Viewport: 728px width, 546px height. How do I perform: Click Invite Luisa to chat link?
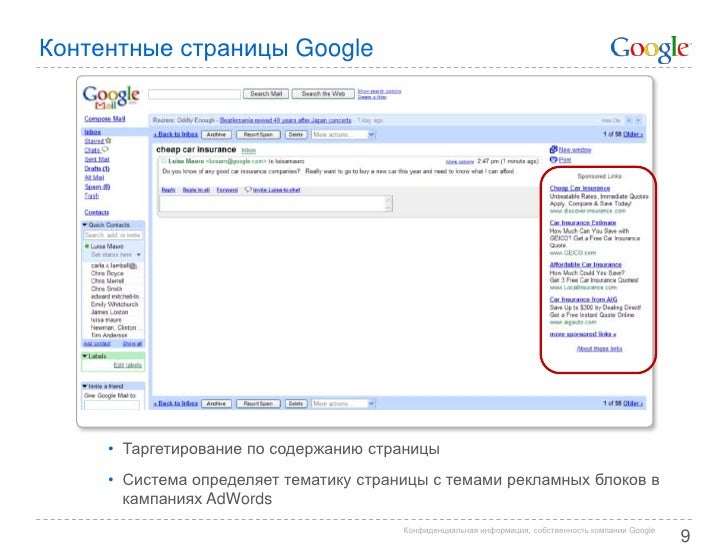click(x=276, y=190)
